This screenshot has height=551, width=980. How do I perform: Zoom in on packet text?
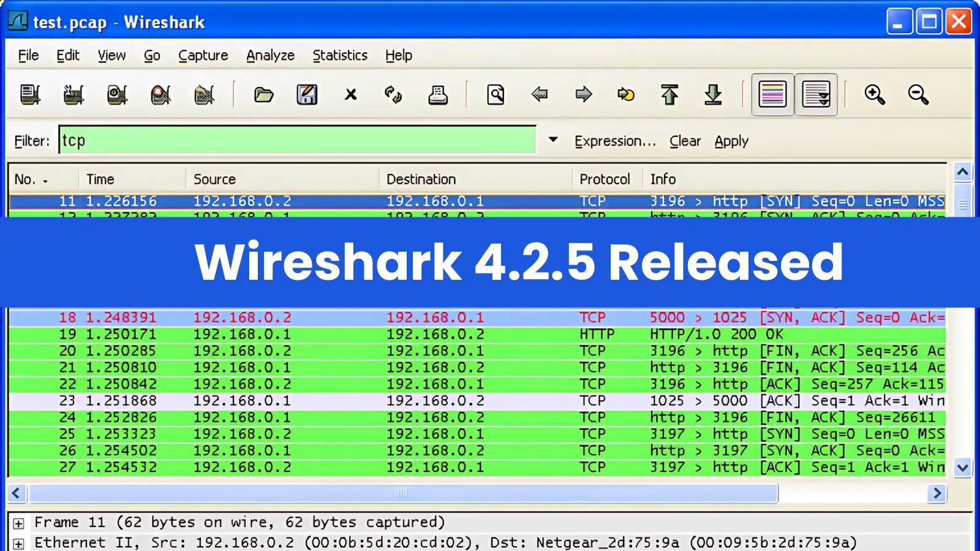875,95
